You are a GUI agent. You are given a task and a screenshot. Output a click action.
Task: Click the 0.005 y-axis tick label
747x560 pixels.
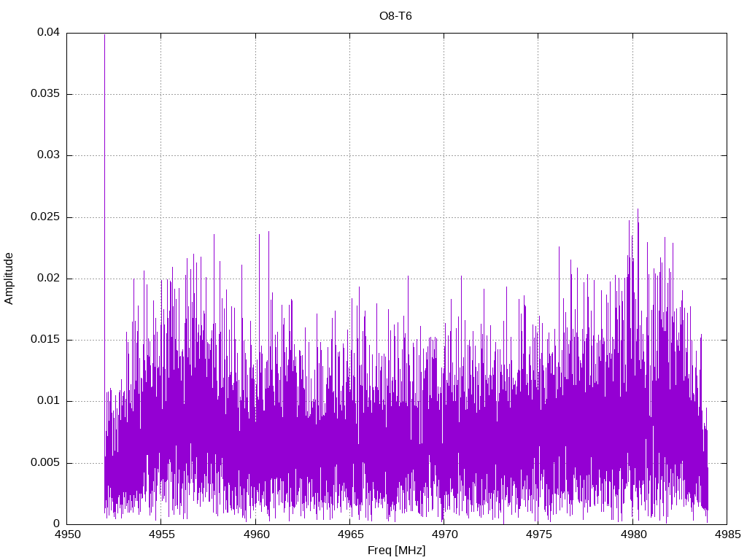(x=44, y=463)
